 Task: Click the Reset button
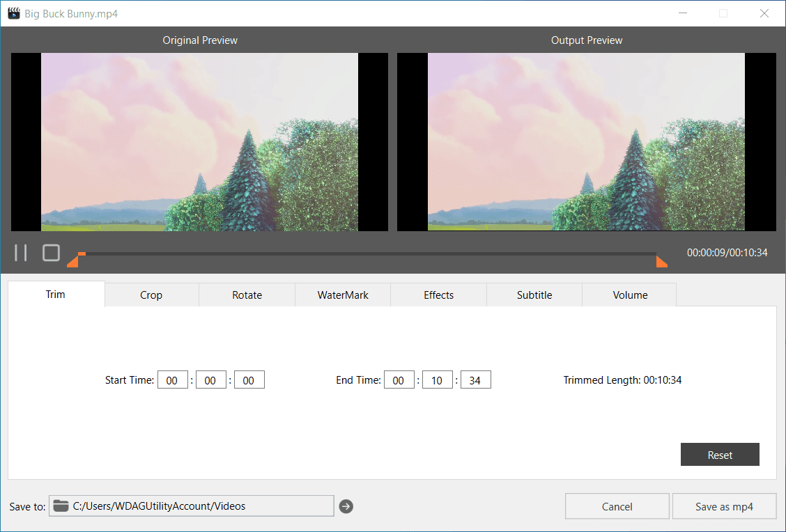point(720,454)
